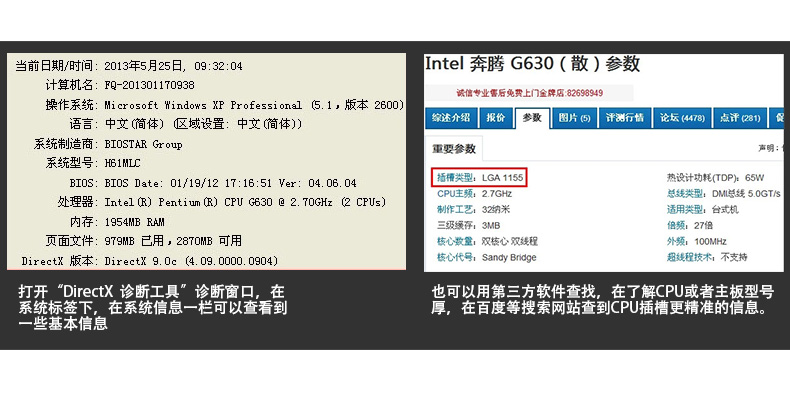Image resolution: width=790 pixels, height=406 pixels.
Task: Click the system model H61MLC
Action: (122, 163)
